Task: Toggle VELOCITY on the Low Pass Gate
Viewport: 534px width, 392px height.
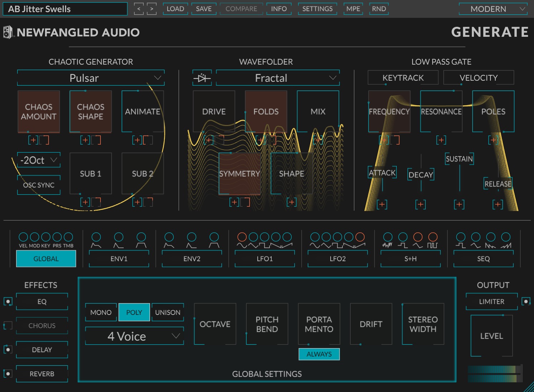Action: point(479,78)
